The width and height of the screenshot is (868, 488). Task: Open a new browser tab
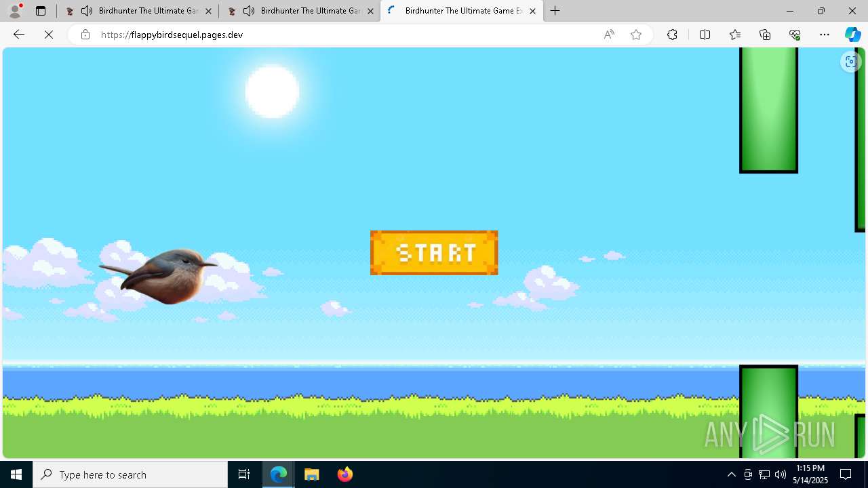(555, 11)
